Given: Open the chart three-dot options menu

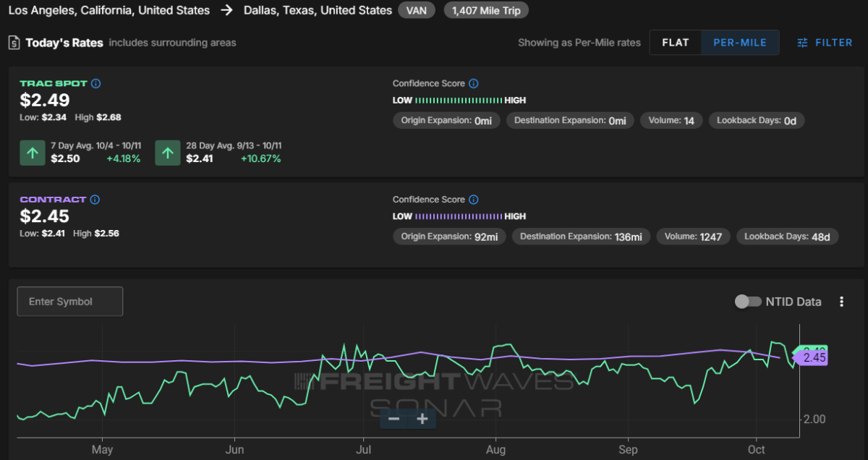Looking at the screenshot, I should [841, 302].
